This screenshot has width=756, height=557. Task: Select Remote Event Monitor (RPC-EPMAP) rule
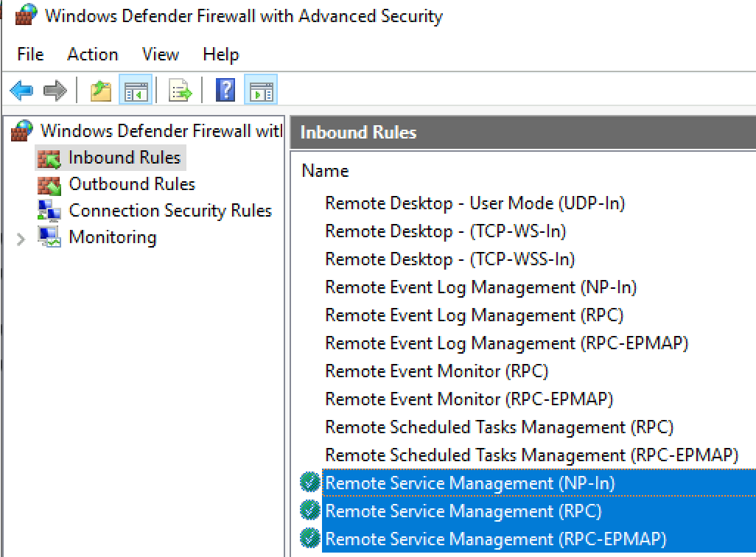(469, 399)
